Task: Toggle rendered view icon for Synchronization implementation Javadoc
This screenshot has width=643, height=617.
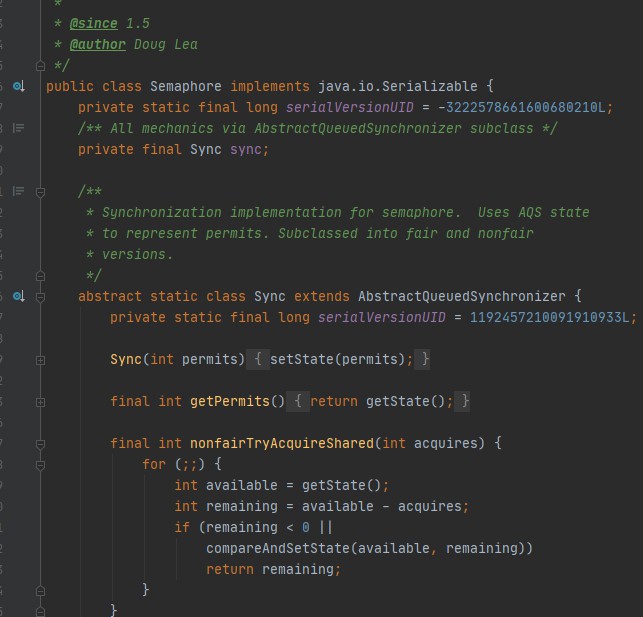Action: click(x=19, y=191)
